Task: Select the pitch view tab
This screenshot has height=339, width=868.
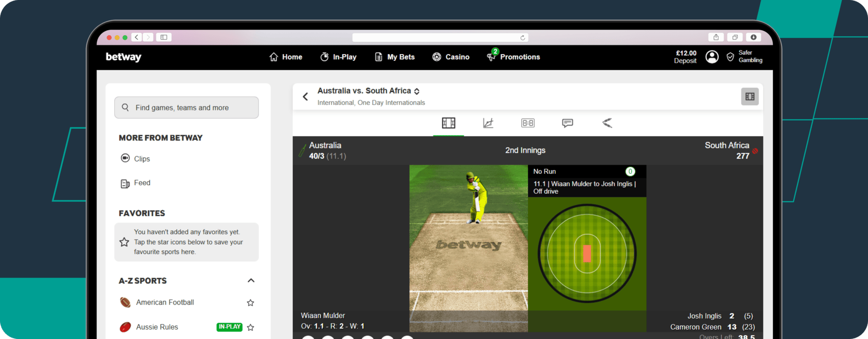Action: point(448,123)
